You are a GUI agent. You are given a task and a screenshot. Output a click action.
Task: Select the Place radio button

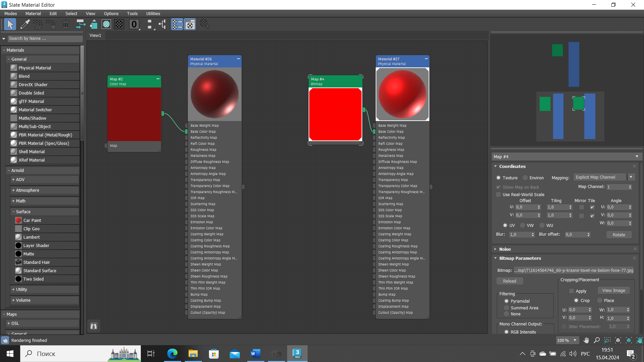click(x=600, y=300)
